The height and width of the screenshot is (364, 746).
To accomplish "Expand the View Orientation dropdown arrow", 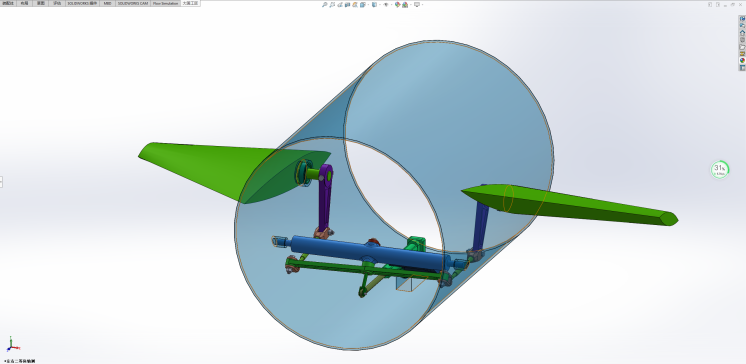I will point(368,5).
